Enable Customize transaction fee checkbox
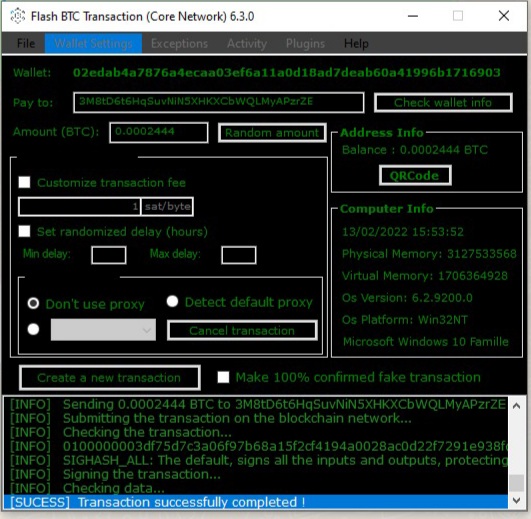Viewport: 531px width, 519px height. (x=24, y=182)
